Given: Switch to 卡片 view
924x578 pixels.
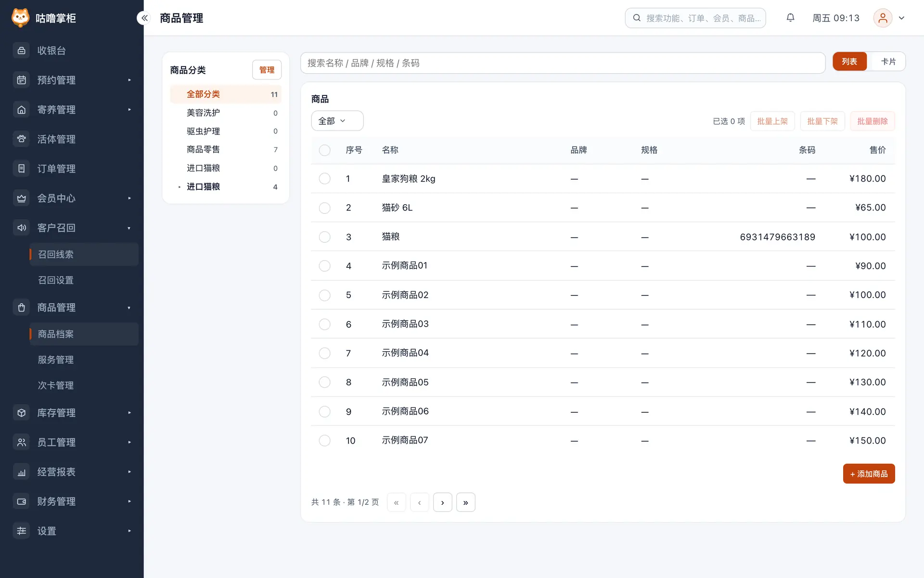Looking at the screenshot, I should [x=888, y=62].
